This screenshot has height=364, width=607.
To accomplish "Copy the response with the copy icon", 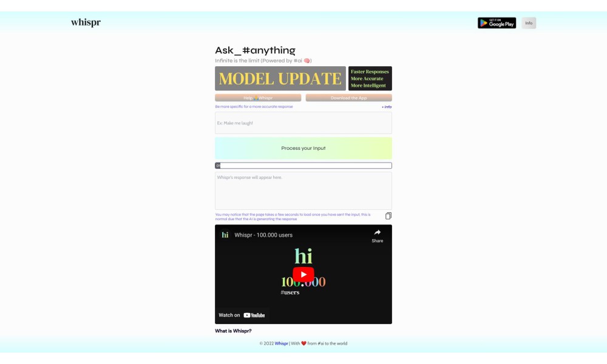I will pos(388,216).
